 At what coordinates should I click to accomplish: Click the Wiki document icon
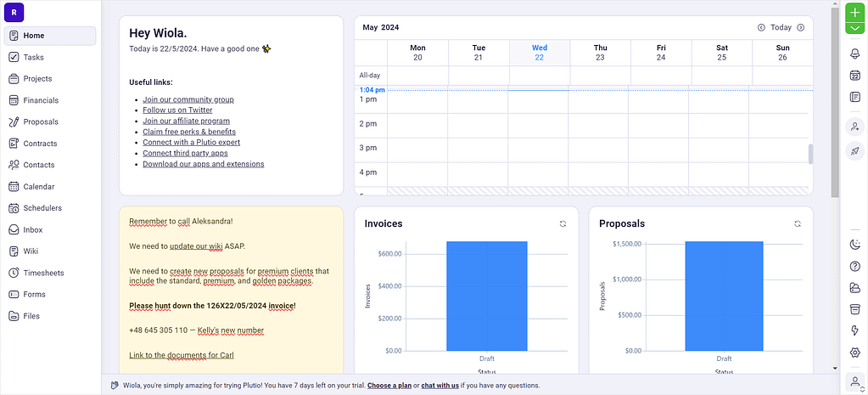(14, 251)
